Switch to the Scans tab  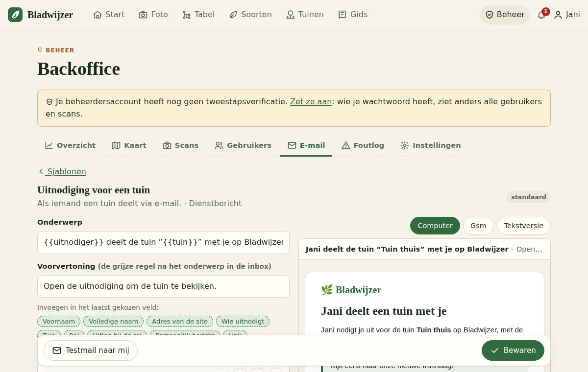[181, 145]
